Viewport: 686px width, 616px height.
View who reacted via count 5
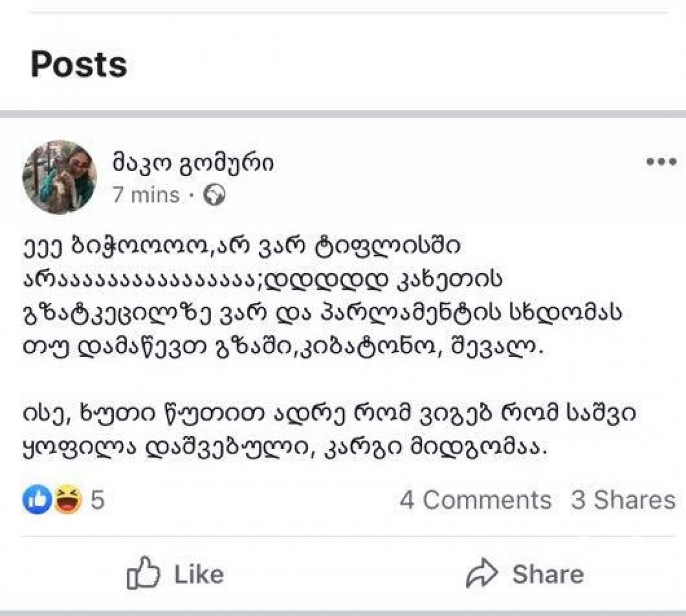[98, 499]
